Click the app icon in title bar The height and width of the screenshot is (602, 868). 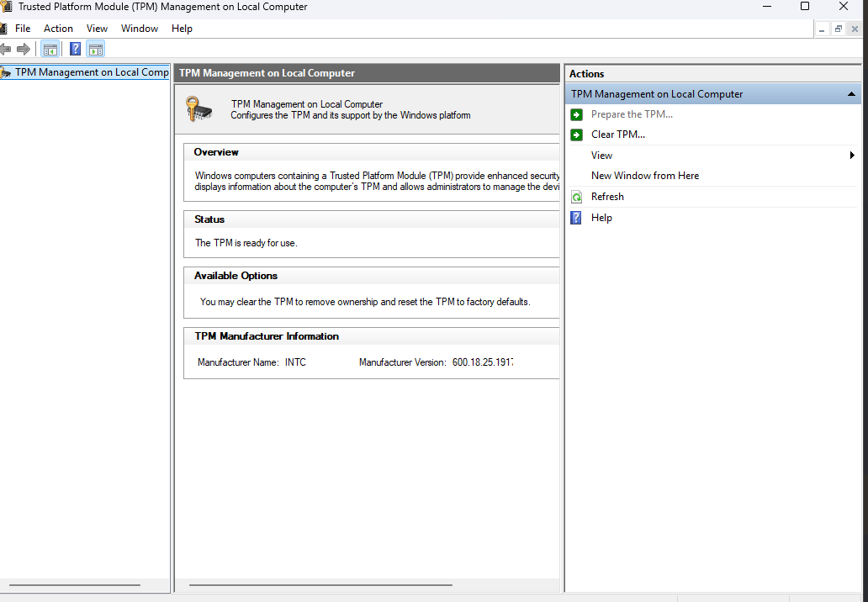pos(6,7)
